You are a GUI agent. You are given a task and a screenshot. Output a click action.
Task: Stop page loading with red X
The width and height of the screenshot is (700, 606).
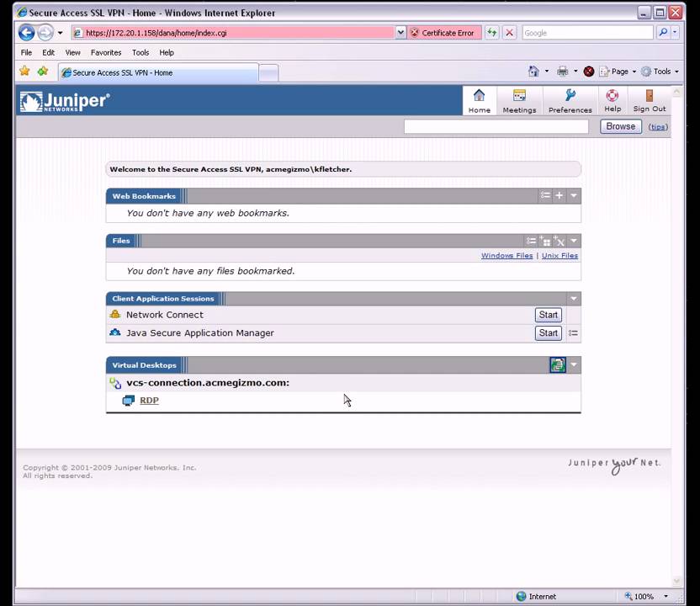click(x=509, y=33)
